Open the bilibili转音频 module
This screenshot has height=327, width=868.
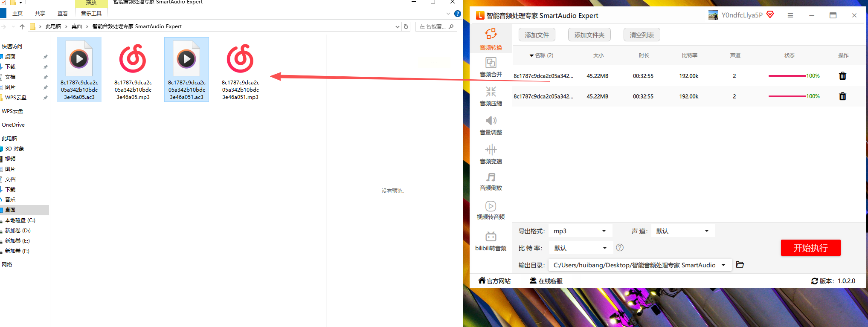coord(491,241)
